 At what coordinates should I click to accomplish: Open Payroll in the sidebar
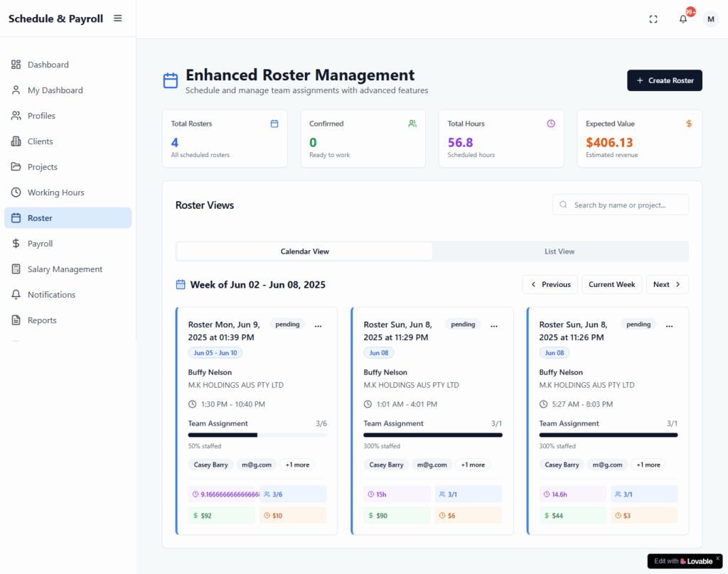[x=41, y=244]
